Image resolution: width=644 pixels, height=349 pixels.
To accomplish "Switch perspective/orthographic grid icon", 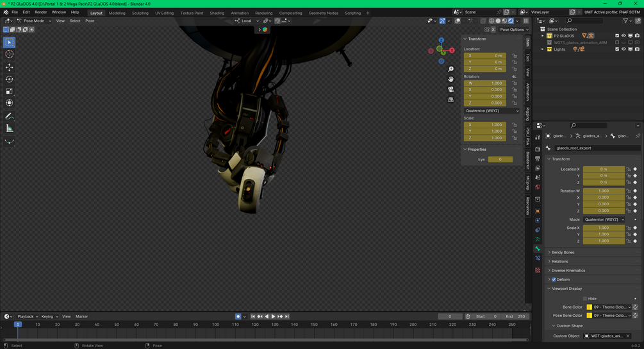I will (450, 99).
